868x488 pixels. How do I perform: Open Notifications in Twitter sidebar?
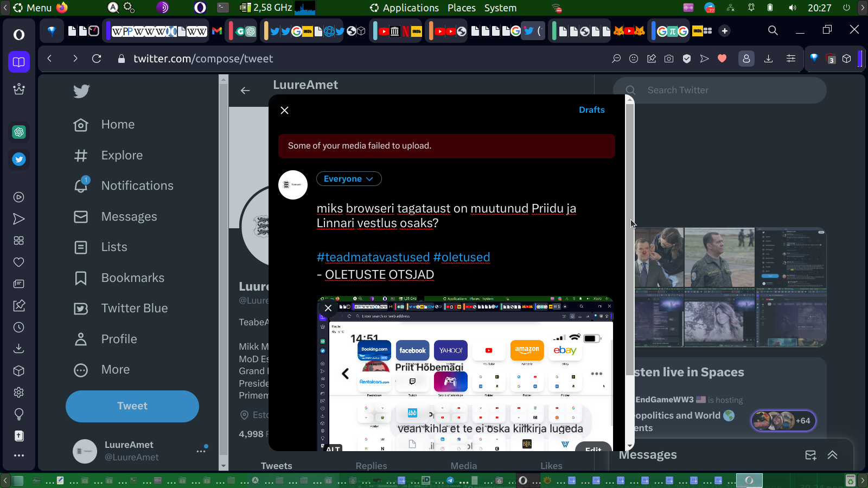pyautogui.click(x=124, y=186)
